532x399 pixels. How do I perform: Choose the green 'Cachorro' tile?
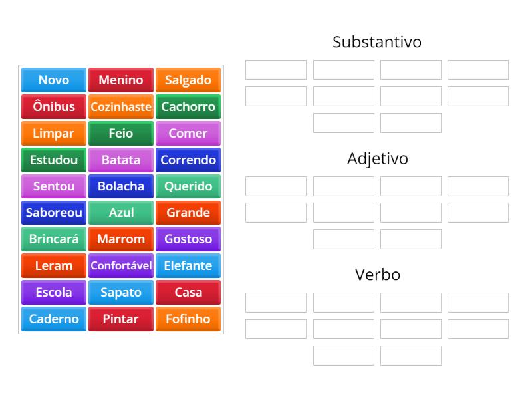pyautogui.click(x=188, y=106)
